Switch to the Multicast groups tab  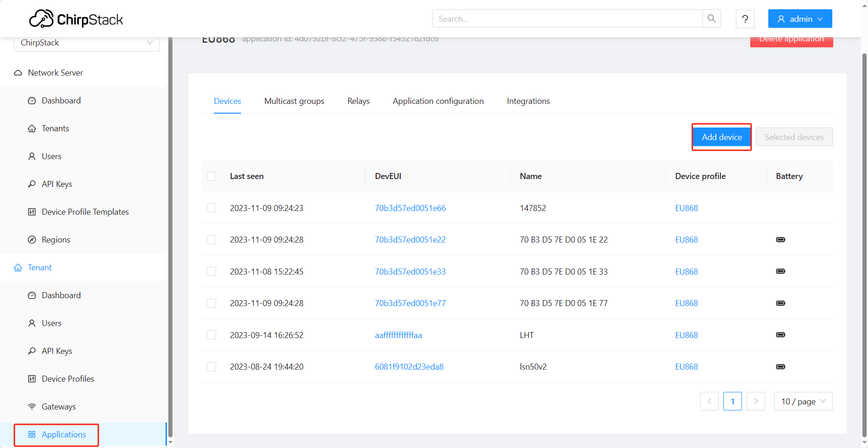coord(294,101)
